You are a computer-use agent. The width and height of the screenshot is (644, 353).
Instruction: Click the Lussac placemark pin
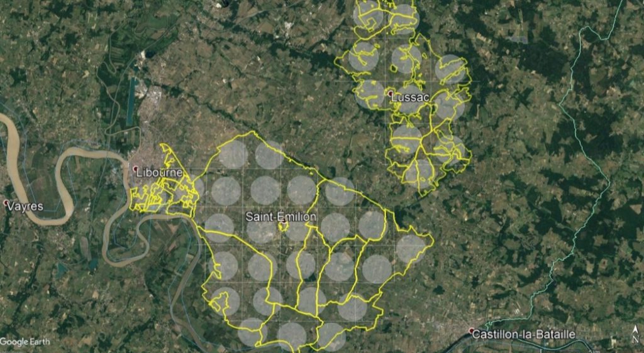click(390, 94)
